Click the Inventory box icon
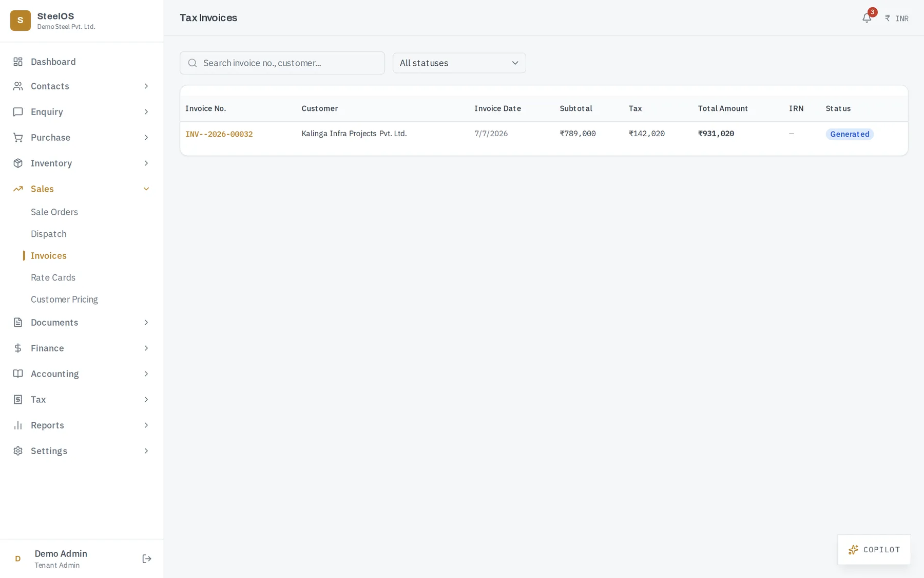 (x=18, y=163)
